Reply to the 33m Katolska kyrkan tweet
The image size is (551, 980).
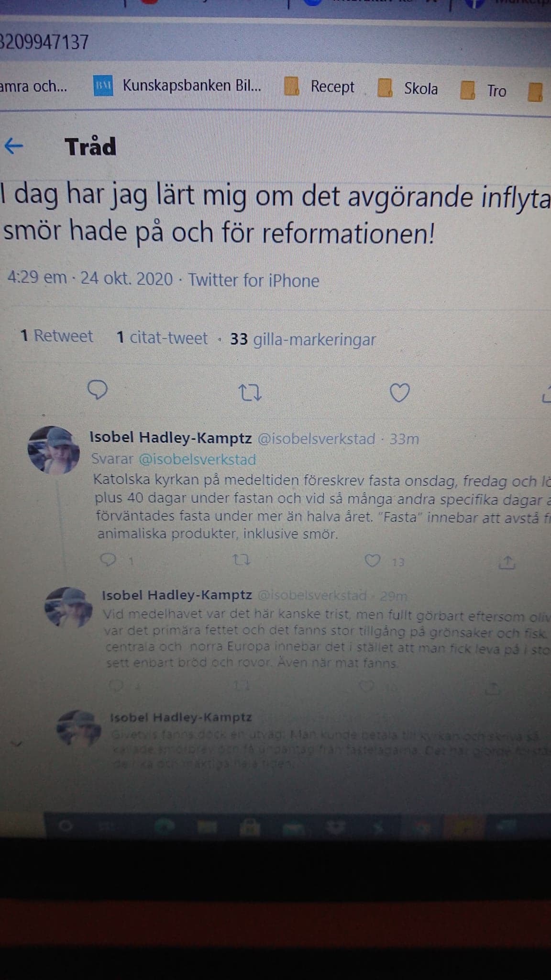pyautogui.click(x=109, y=559)
